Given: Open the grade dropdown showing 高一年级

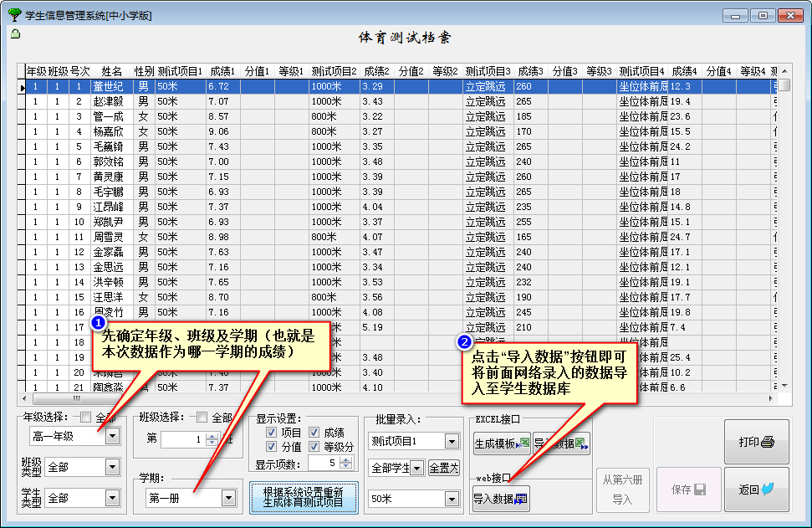Looking at the screenshot, I should pyautogui.click(x=112, y=436).
